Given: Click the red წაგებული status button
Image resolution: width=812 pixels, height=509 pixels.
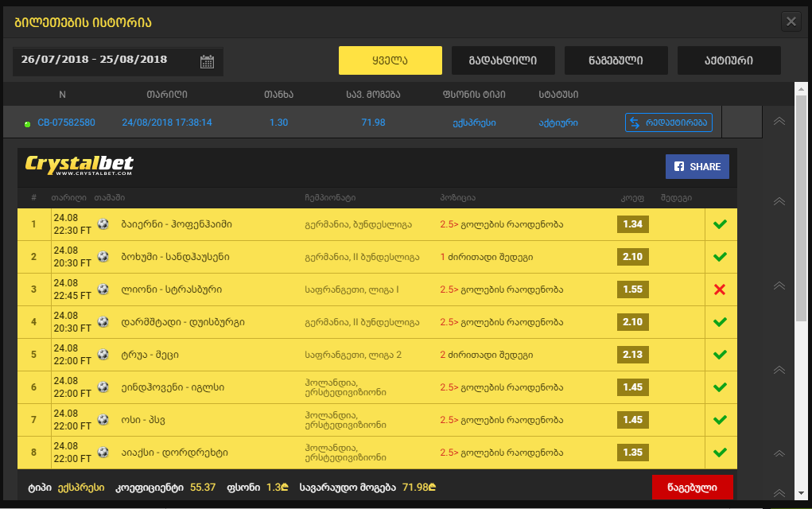Looking at the screenshot, I should [x=693, y=488].
